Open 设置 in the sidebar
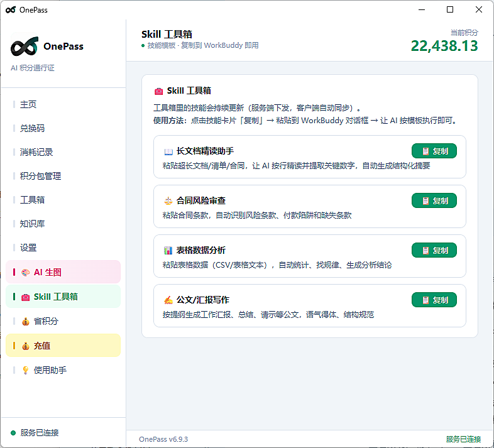This screenshot has width=494, height=448. (x=63, y=248)
